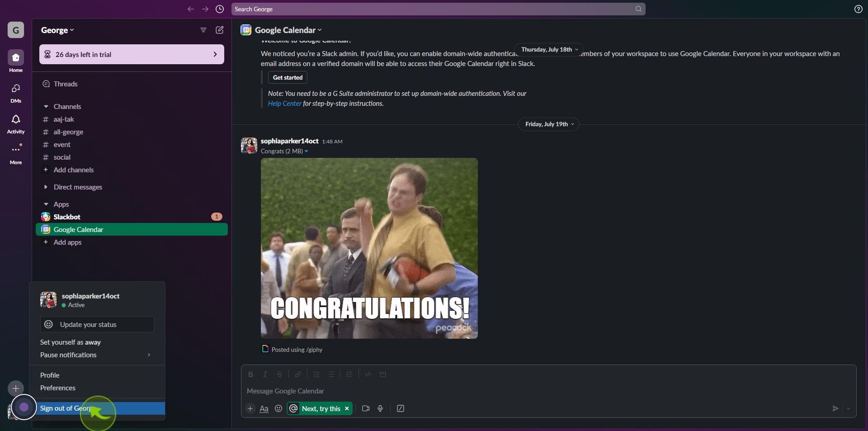Toggle strikethrough formatting in composer

tap(279, 374)
